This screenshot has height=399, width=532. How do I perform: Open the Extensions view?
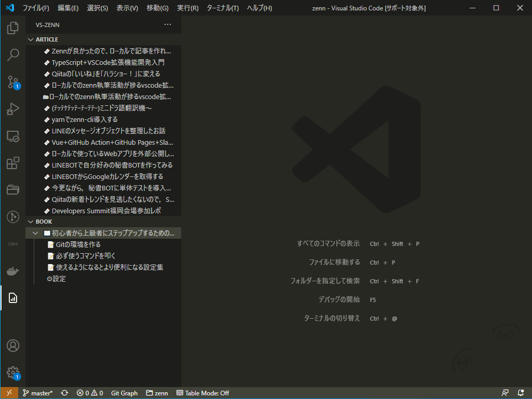pos(13,163)
